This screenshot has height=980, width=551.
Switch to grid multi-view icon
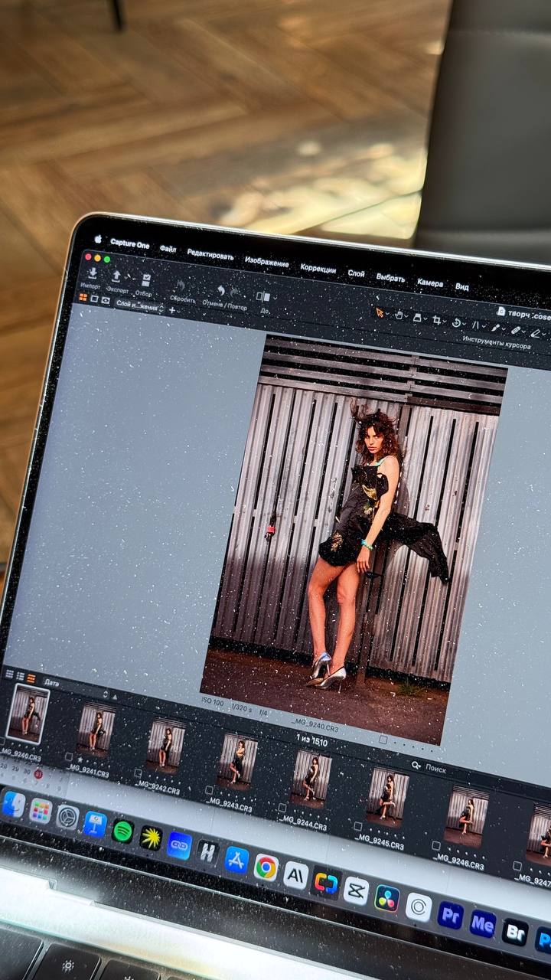[83, 298]
